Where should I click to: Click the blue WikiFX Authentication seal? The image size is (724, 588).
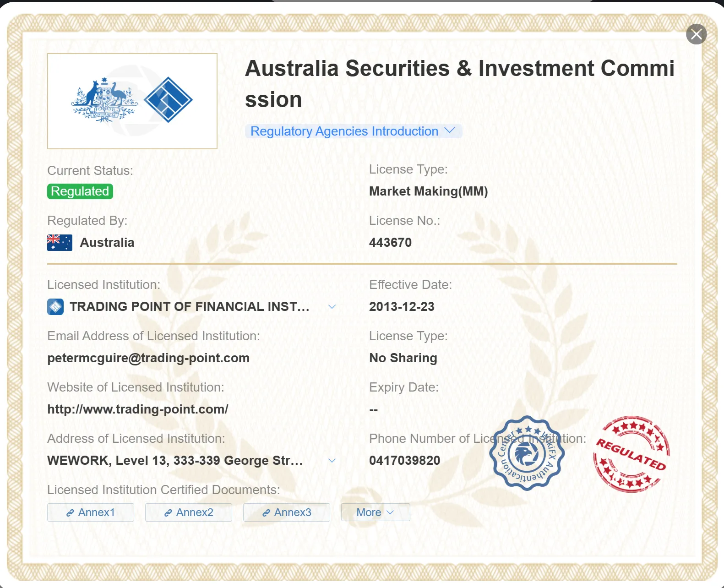pos(527,453)
